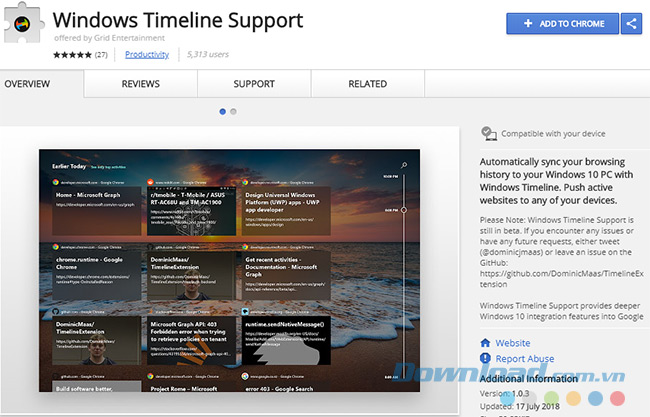Click the r/tmobile T-Mobile ASUS card
Screen dimensions: 650x417
[192, 211]
